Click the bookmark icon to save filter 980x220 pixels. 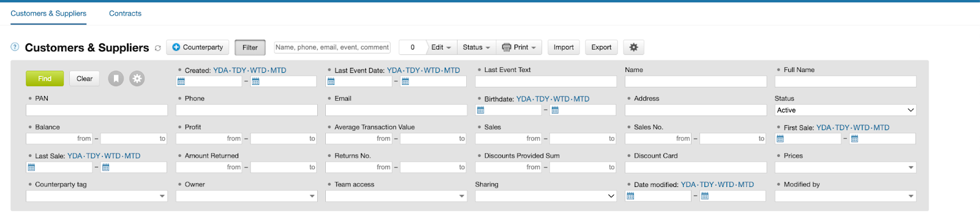pos(116,78)
